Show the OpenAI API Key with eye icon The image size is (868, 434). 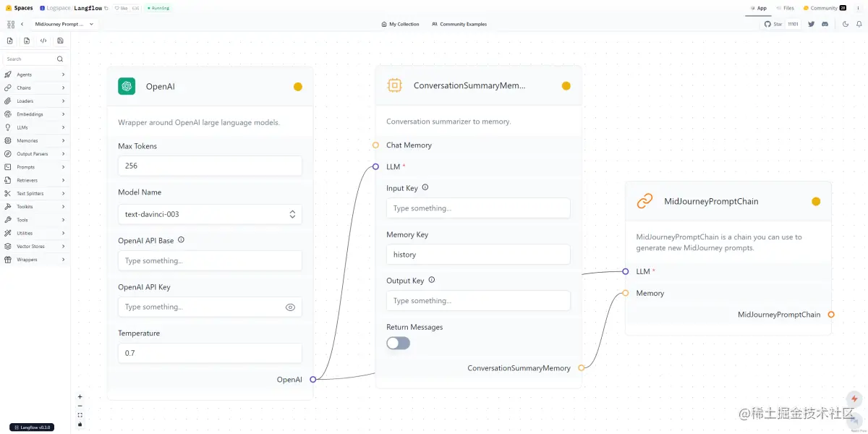290,307
